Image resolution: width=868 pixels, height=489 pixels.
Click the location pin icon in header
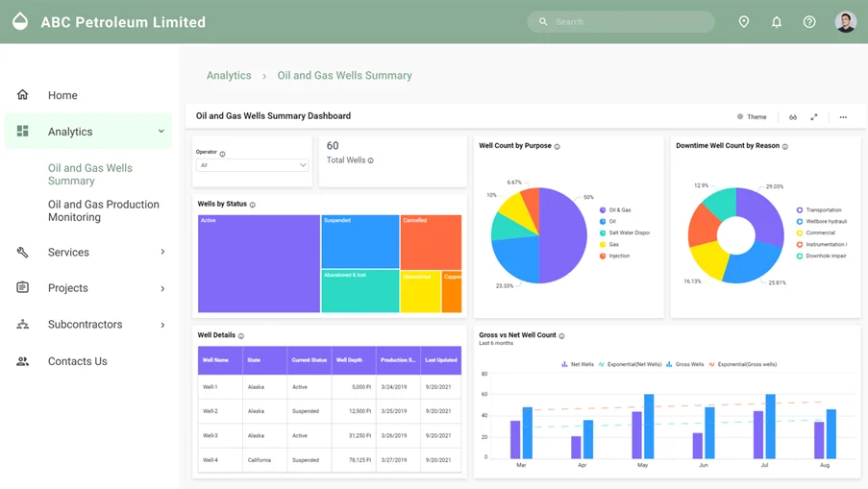click(743, 22)
